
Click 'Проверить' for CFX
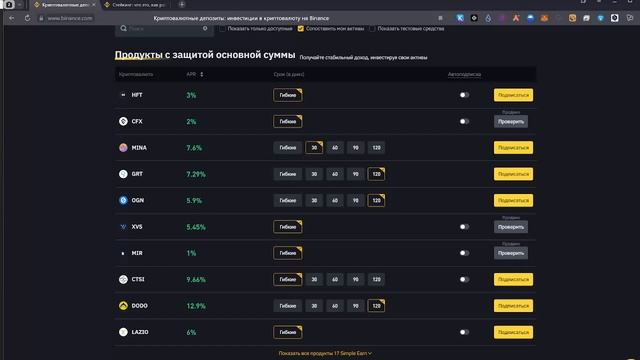[x=511, y=122]
